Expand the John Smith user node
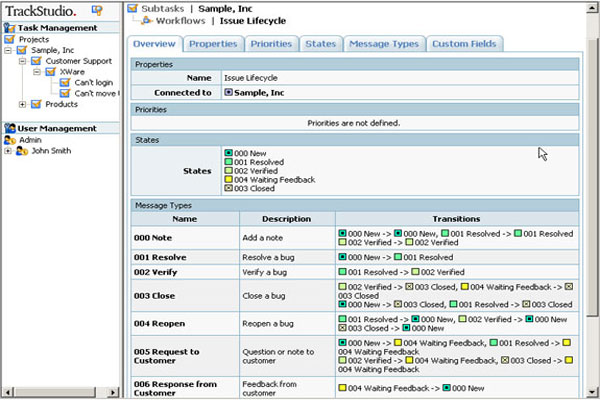This screenshot has height=400, width=600. point(9,151)
